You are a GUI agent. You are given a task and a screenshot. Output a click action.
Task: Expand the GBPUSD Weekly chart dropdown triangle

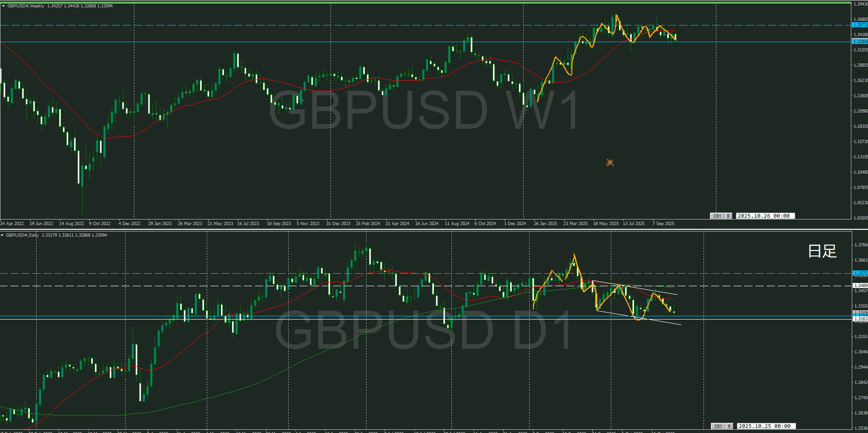3,6
